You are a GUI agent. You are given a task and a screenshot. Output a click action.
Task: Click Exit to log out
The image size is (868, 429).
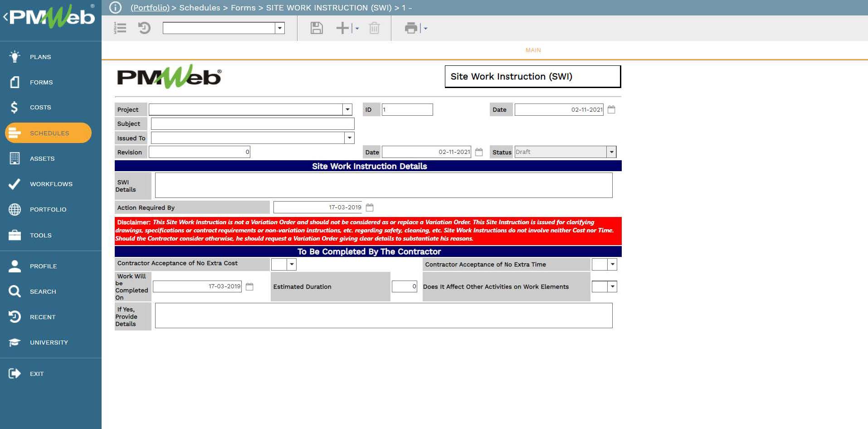pos(37,374)
